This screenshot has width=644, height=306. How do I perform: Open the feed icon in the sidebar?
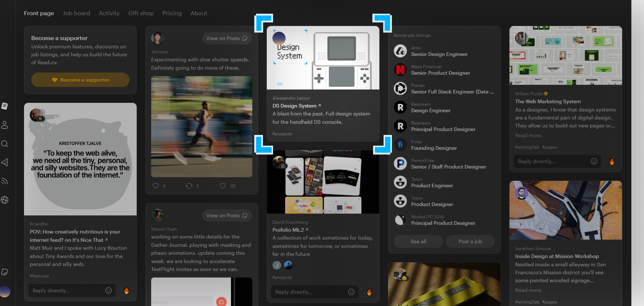click(x=5, y=181)
